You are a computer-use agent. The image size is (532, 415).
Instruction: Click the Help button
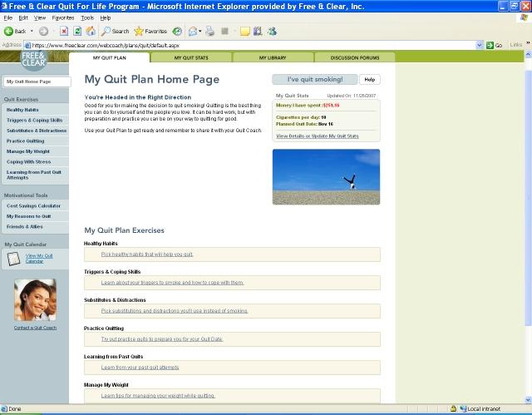(x=369, y=80)
